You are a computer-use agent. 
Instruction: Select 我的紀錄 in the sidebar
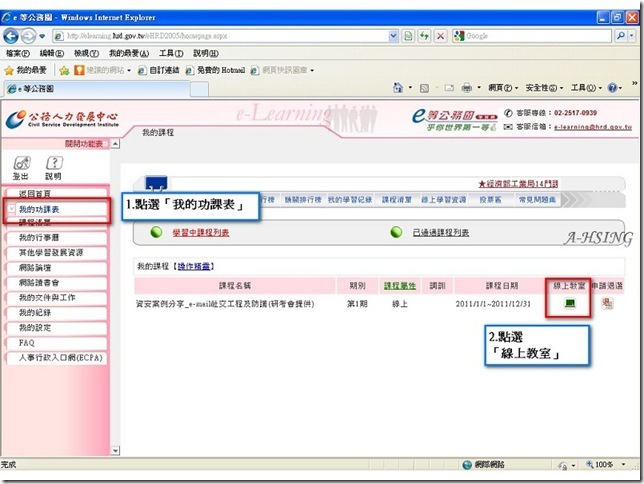57,313
